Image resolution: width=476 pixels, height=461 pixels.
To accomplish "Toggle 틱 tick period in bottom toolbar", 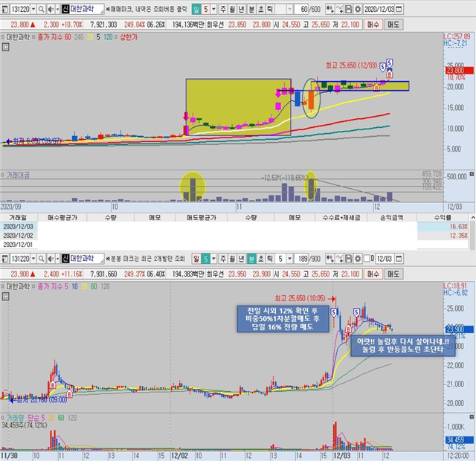I will pyautogui.click(x=269, y=259).
